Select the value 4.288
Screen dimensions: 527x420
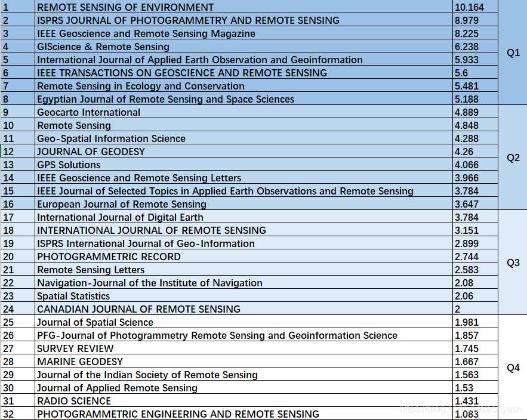tap(475, 138)
